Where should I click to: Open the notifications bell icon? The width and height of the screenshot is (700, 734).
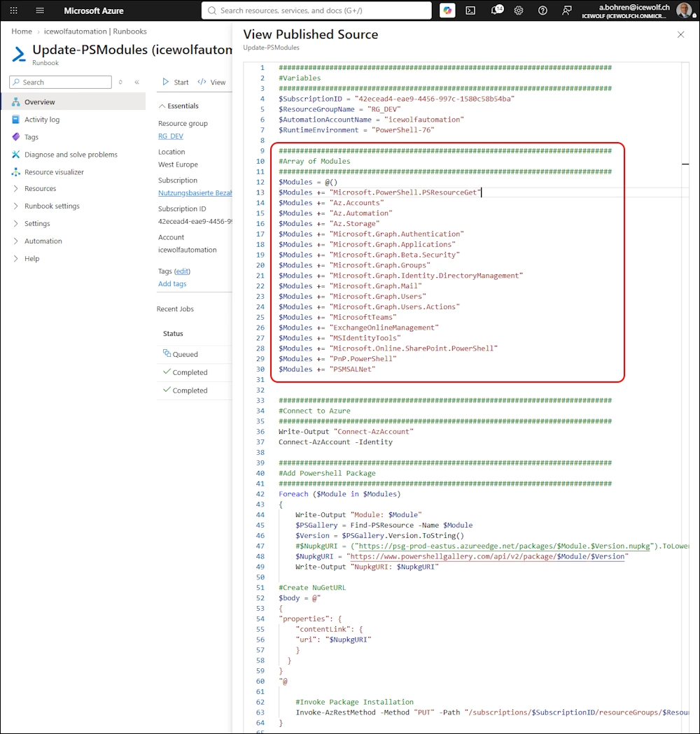pyautogui.click(x=496, y=10)
